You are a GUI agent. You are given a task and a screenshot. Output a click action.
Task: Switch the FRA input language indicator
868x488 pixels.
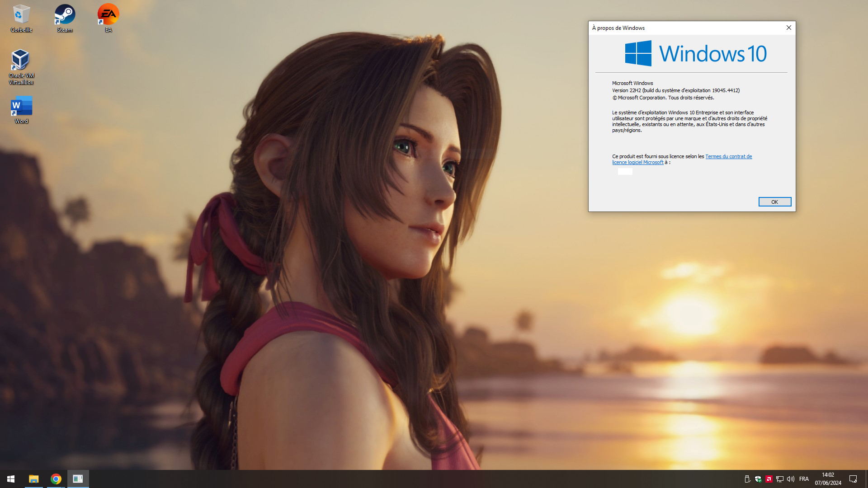pos(804,479)
